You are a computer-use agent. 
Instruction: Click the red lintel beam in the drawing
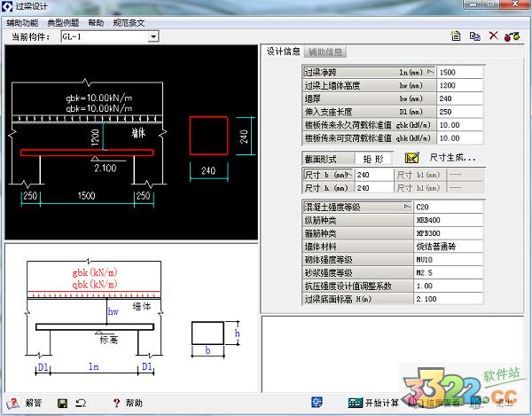(87, 153)
